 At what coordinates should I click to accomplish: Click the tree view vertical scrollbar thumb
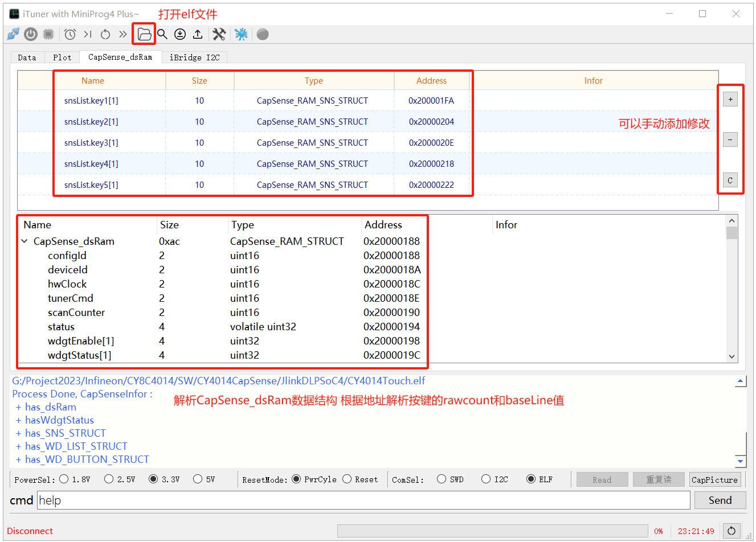(x=732, y=232)
